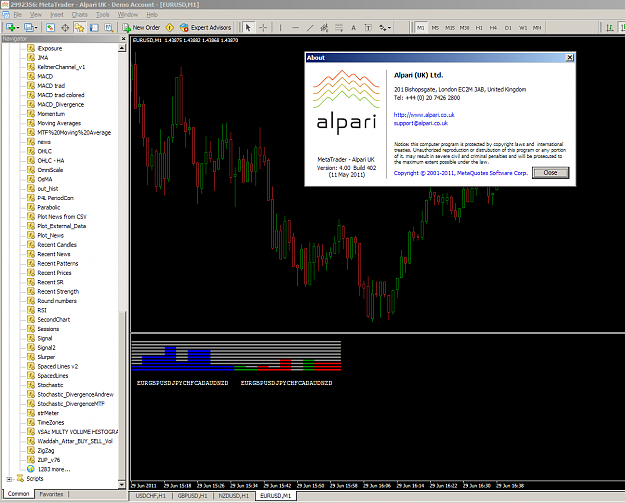Open the File menu

18,15
